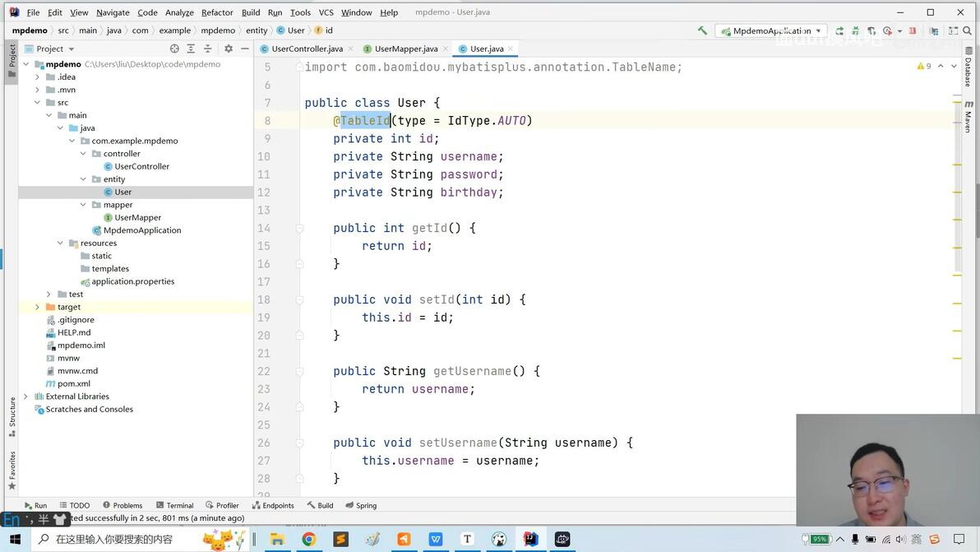
Task: Open Project panel settings gear
Action: [228, 49]
